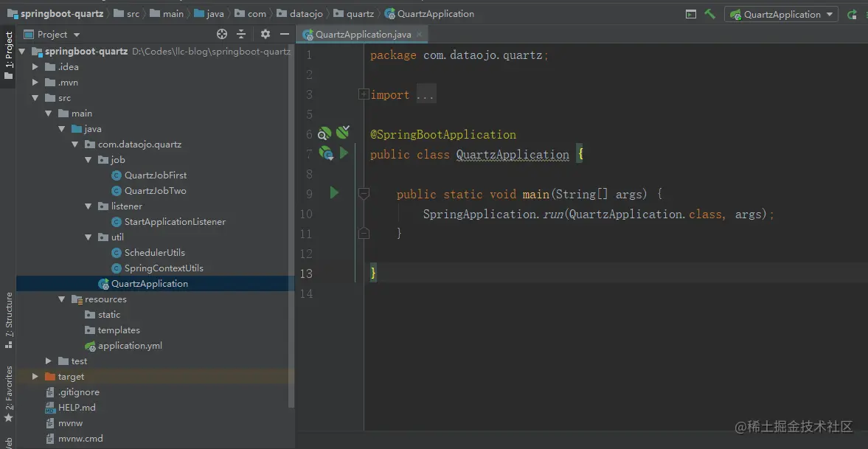Open the Project view dropdown

(77, 35)
